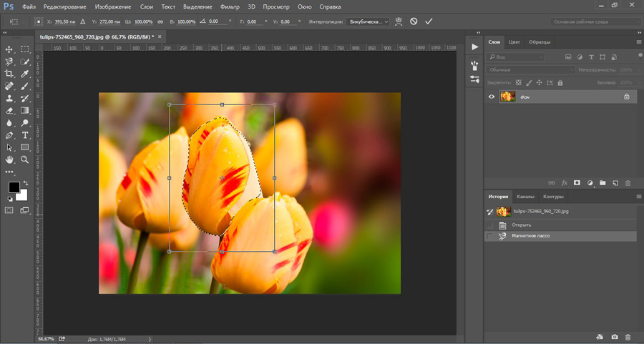The width and height of the screenshot is (644, 344).
Task: Hide the Фон layer using eye icon
Action: [492, 97]
